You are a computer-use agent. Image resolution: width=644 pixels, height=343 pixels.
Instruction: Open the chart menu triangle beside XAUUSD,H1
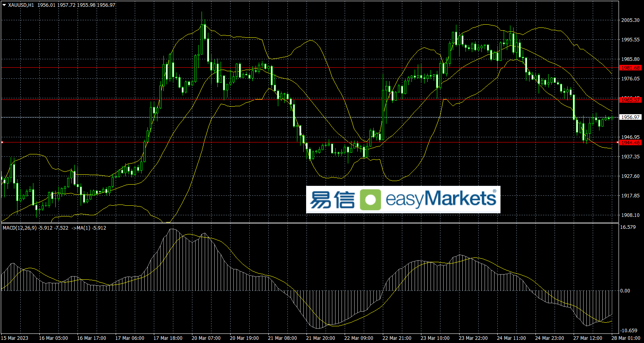pyautogui.click(x=4, y=5)
